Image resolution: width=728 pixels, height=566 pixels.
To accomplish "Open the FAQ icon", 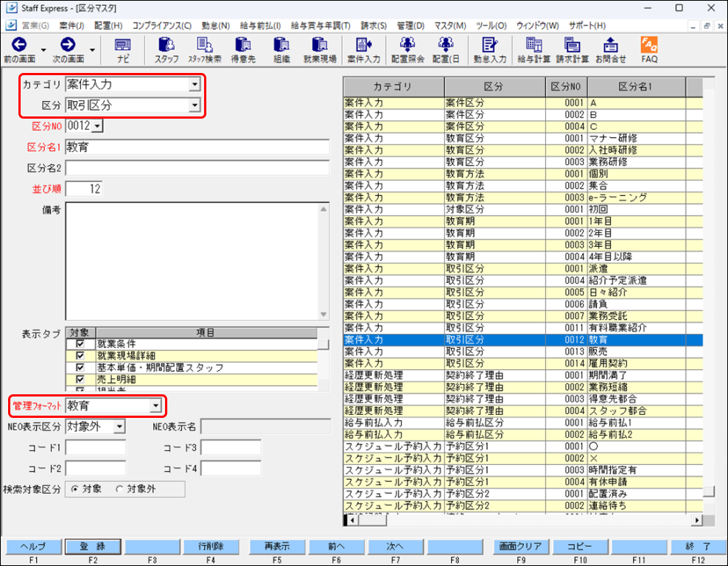I will 649,49.
